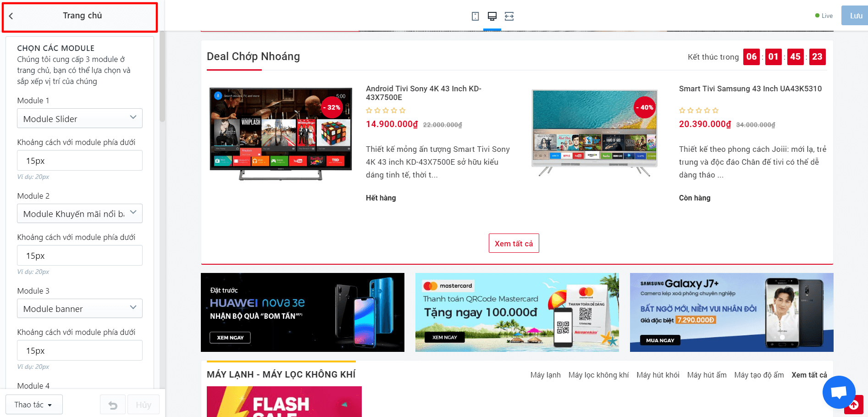
Task: Click Module 1 spacing input field
Action: pyautogui.click(x=80, y=161)
